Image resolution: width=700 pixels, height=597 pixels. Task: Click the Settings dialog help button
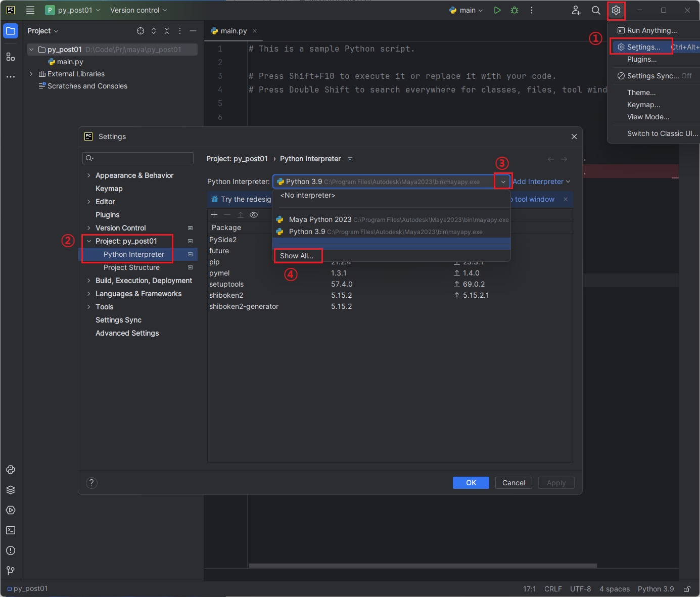coord(91,483)
